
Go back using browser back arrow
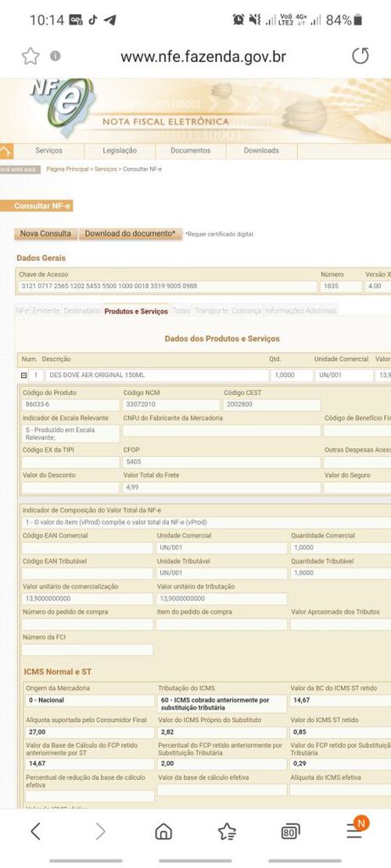pyautogui.click(x=35, y=831)
